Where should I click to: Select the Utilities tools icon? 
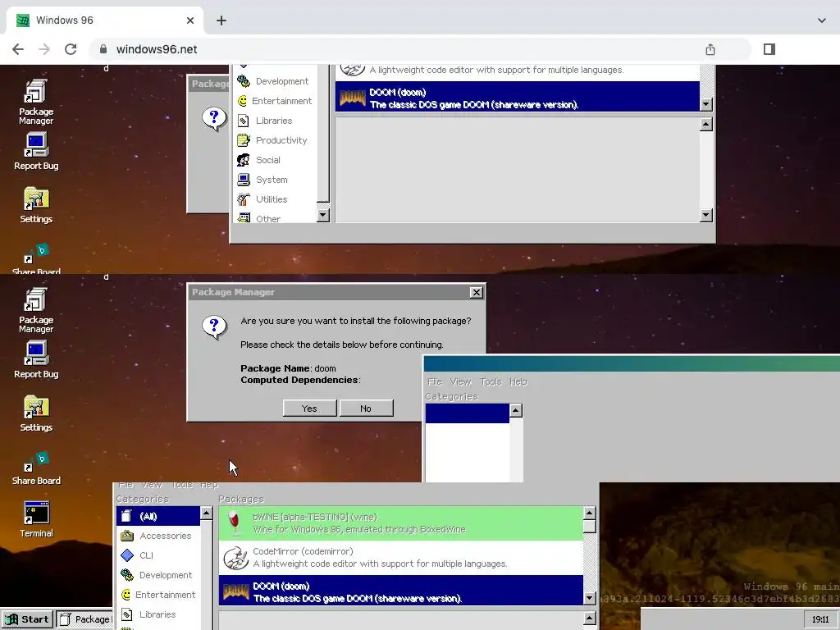coord(243,199)
